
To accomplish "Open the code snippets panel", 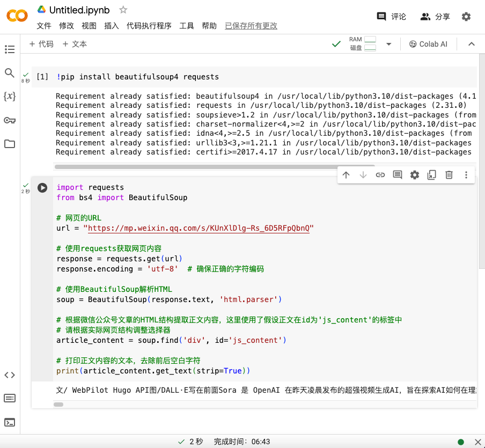I will 9,375.
